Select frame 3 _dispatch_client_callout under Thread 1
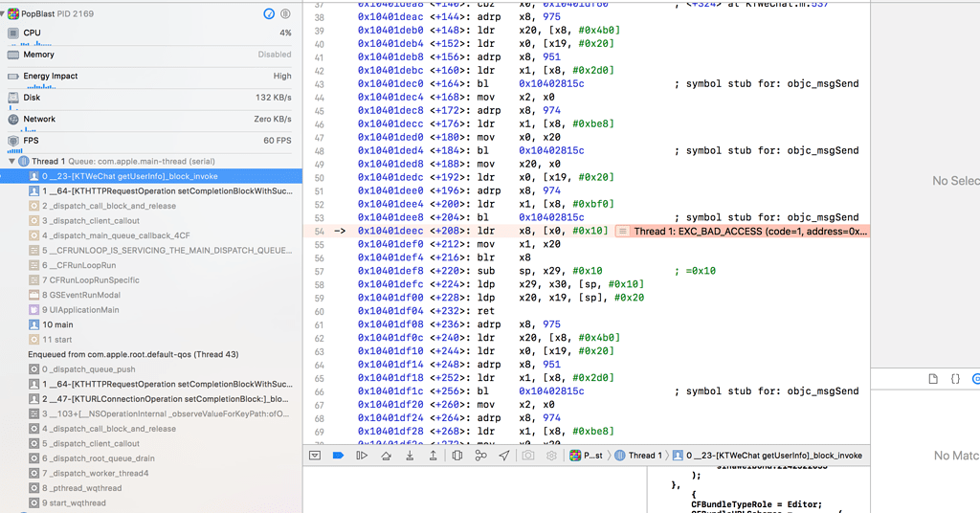Viewport: 980px width, 513px height. pyautogui.click(x=150, y=220)
